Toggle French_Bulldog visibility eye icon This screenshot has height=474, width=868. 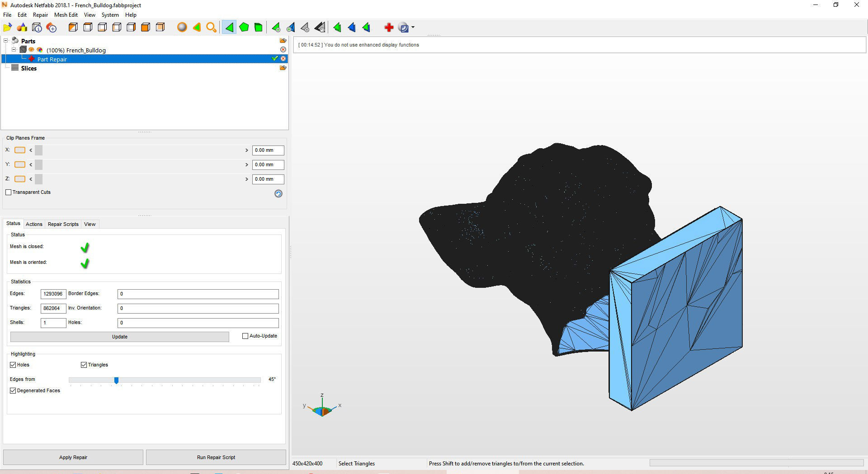pos(32,50)
